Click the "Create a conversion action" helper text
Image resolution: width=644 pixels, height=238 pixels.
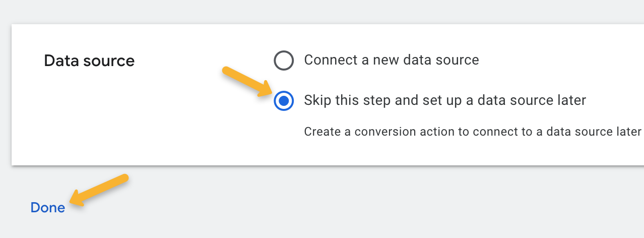pyautogui.click(x=472, y=132)
